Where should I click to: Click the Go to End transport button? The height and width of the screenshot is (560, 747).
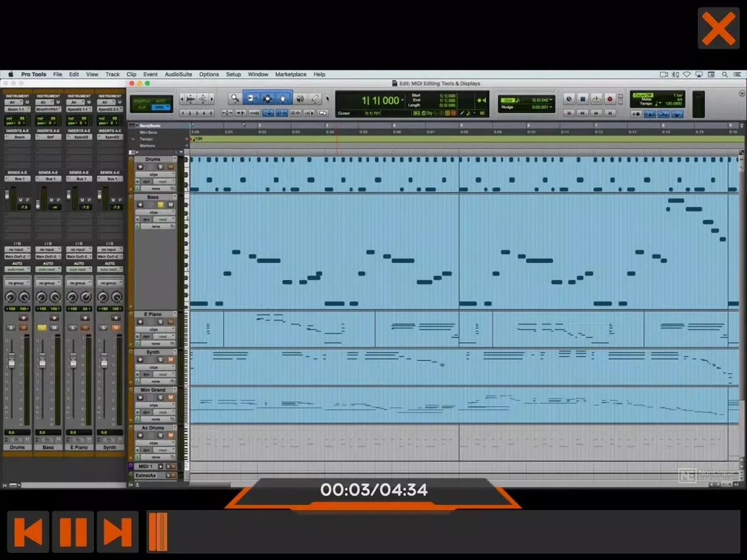(x=610, y=113)
